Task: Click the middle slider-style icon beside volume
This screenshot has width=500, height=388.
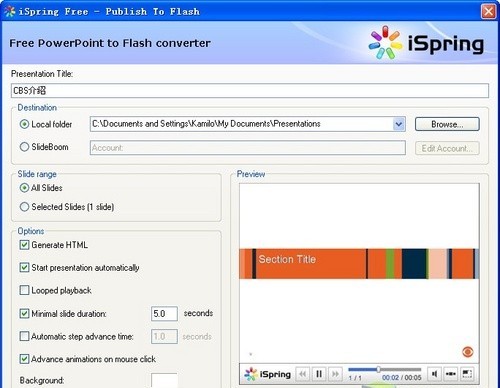Action: click(451, 374)
